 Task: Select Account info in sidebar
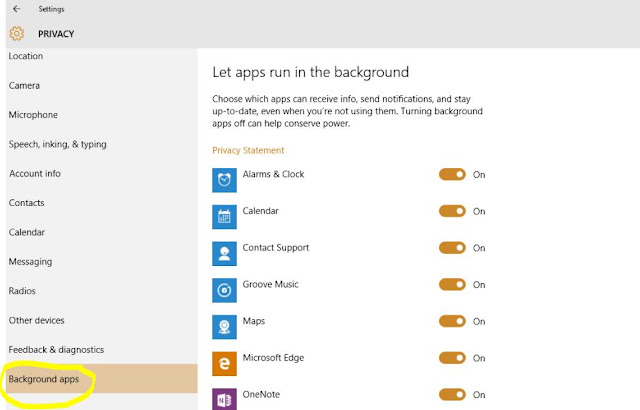pyautogui.click(x=101, y=173)
